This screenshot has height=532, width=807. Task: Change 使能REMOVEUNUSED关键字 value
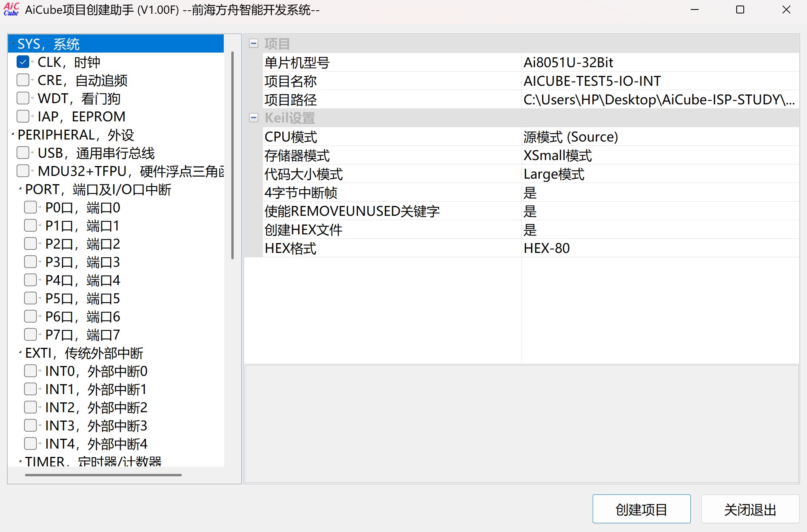coord(660,211)
